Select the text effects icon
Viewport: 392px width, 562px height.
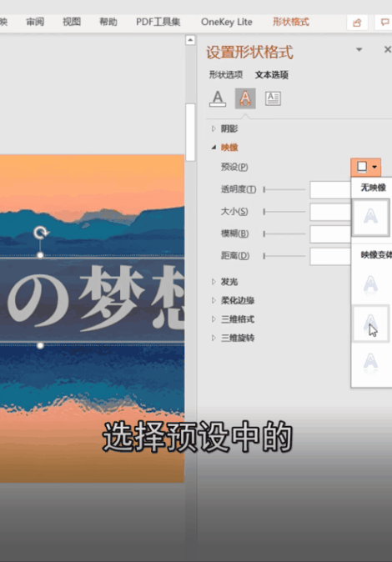pos(245,98)
